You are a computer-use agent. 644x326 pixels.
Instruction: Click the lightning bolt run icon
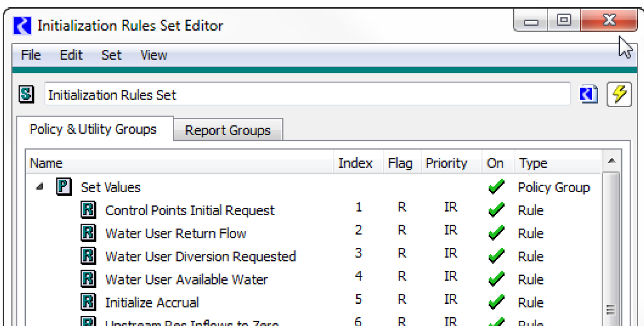coord(619,95)
